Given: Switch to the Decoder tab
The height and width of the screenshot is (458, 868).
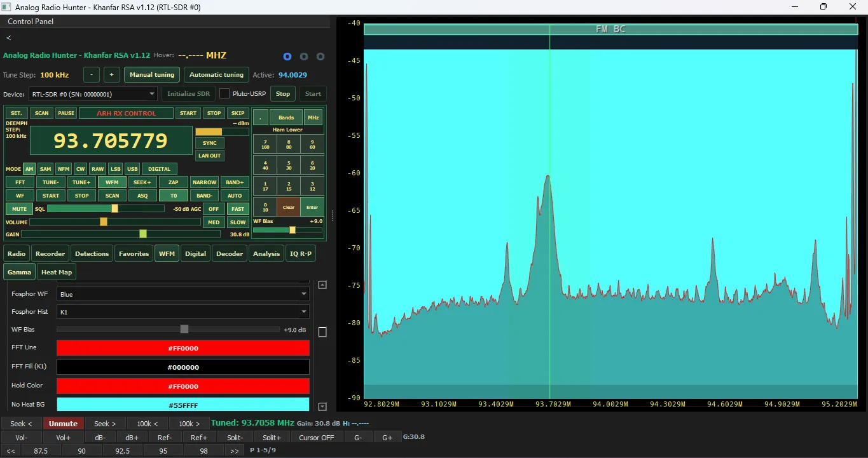Looking at the screenshot, I should (x=230, y=253).
